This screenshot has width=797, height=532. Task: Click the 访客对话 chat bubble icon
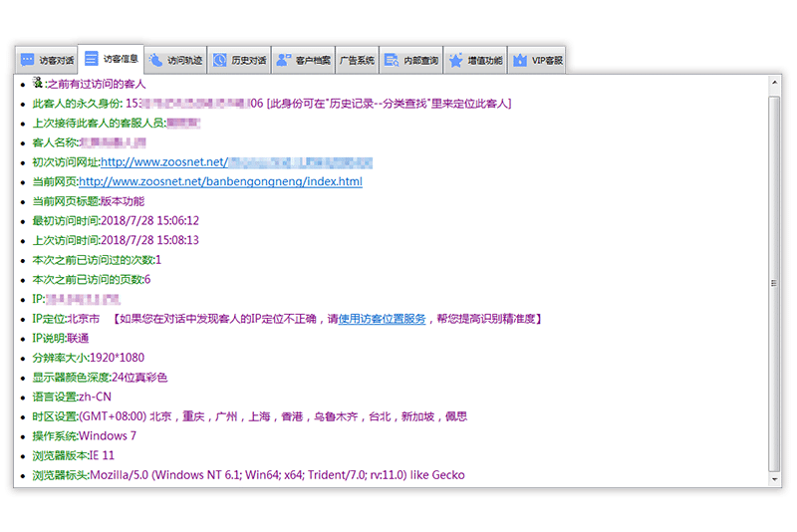click(28, 61)
